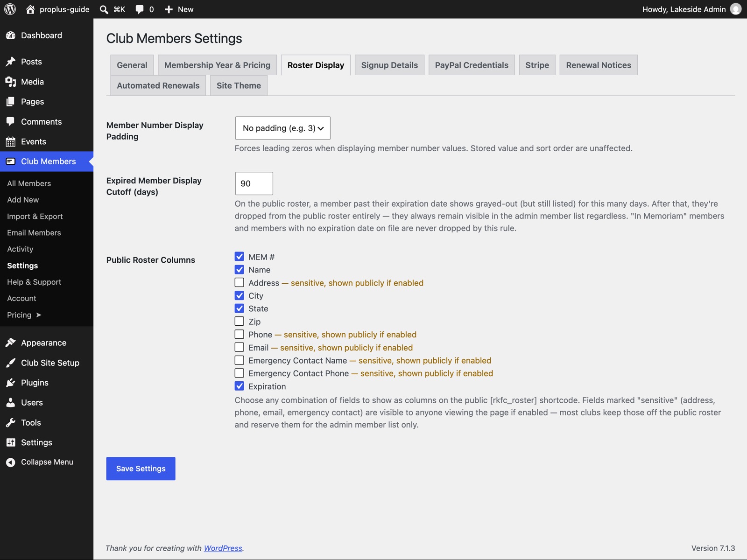This screenshot has width=747, height=560.
Task: Click the WordPress logo icon
Action: [10, 9]
